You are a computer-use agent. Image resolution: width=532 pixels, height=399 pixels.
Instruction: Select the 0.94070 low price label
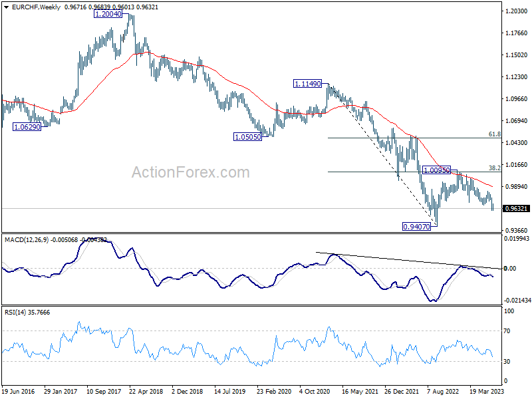point(416,226)
